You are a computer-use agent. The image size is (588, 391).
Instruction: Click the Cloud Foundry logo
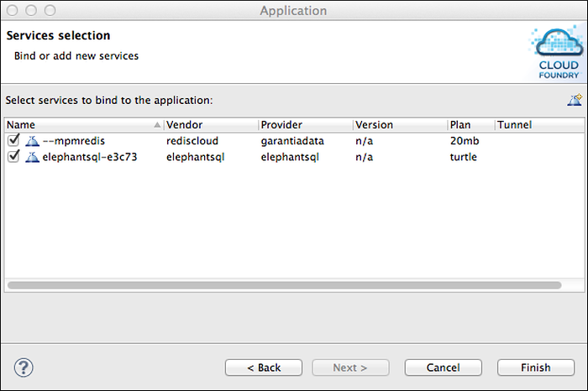click(558, 52)
